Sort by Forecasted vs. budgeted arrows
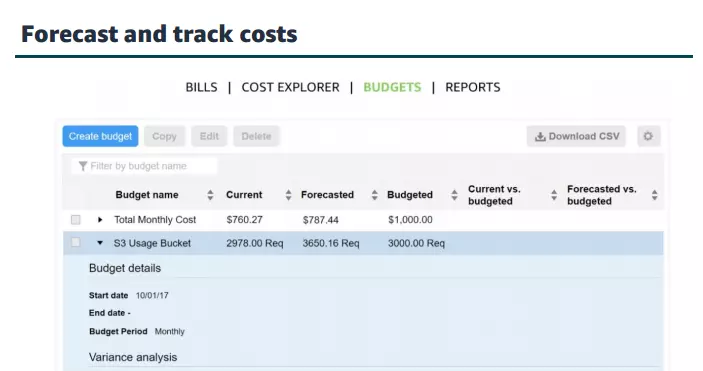The width and height of the screenshot is (703, 371). 655,195
